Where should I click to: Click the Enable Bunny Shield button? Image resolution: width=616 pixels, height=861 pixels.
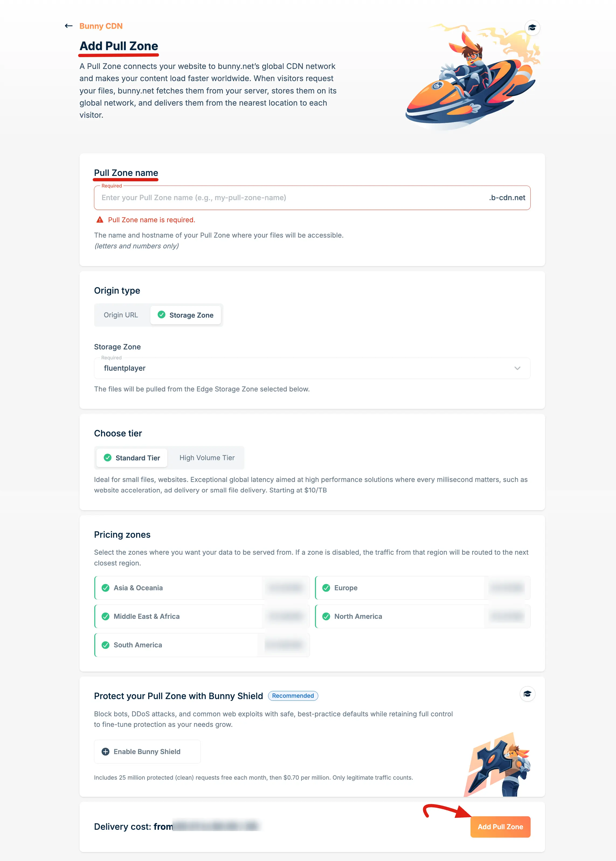point(147,751)
